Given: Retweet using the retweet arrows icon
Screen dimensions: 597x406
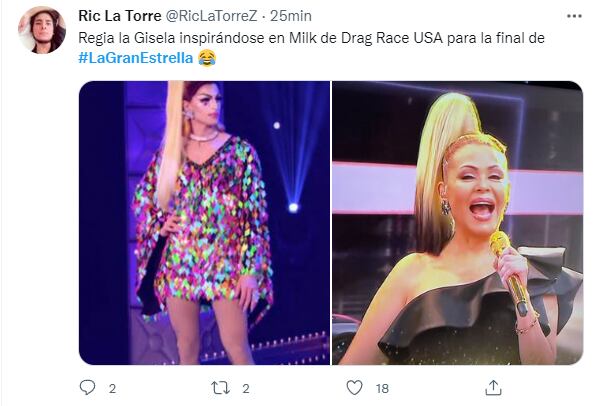Looking at the screenshot, I should tap(220, 388).
